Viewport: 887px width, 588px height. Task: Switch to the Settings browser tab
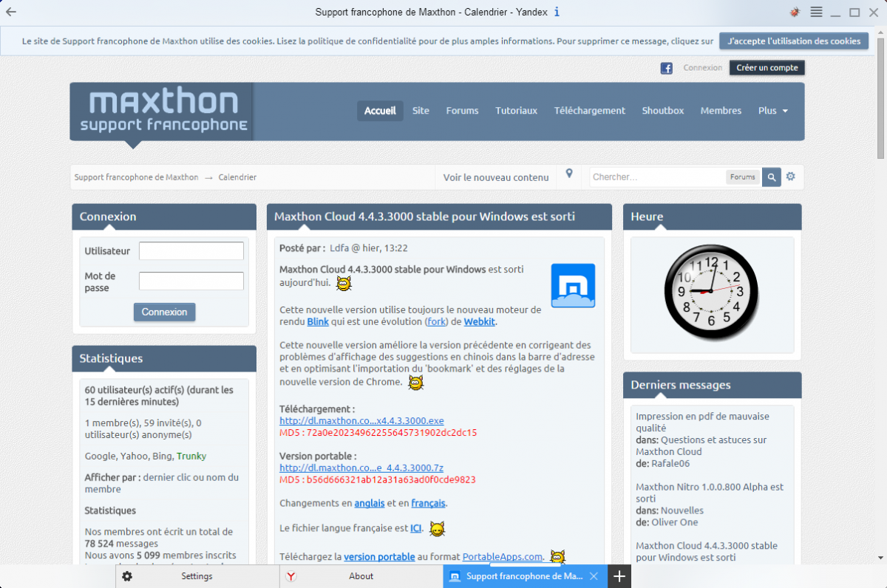click(x=197, y=576)
